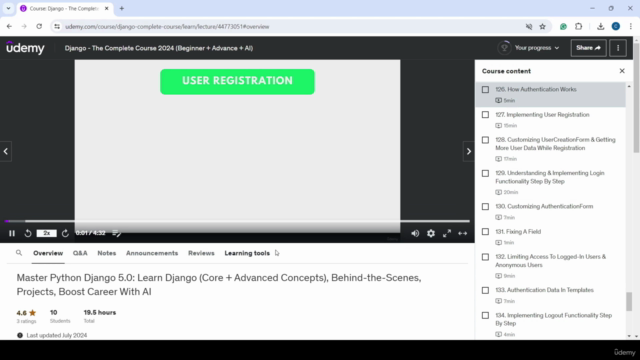Rewind video five seconds
This screenshot has height=360, width=640.
(x=28, y=233)
